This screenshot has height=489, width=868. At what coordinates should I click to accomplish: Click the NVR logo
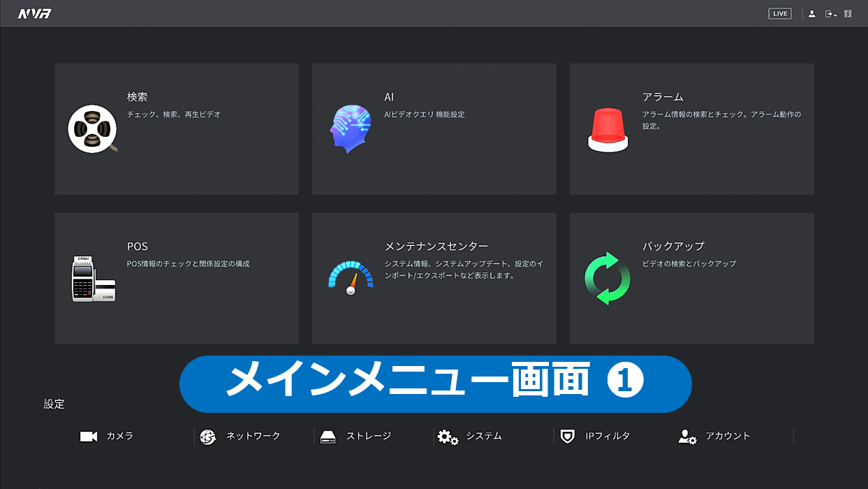coord(34,14)
